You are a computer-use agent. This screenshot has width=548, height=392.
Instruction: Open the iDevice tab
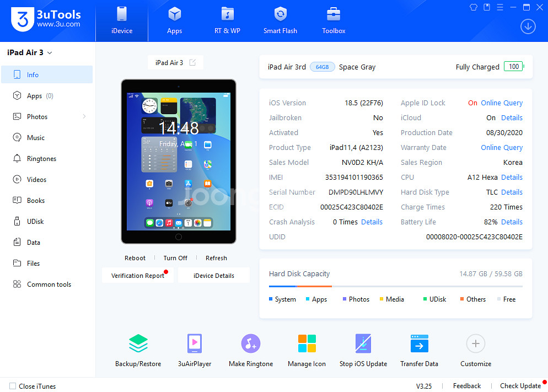[122, 20]
